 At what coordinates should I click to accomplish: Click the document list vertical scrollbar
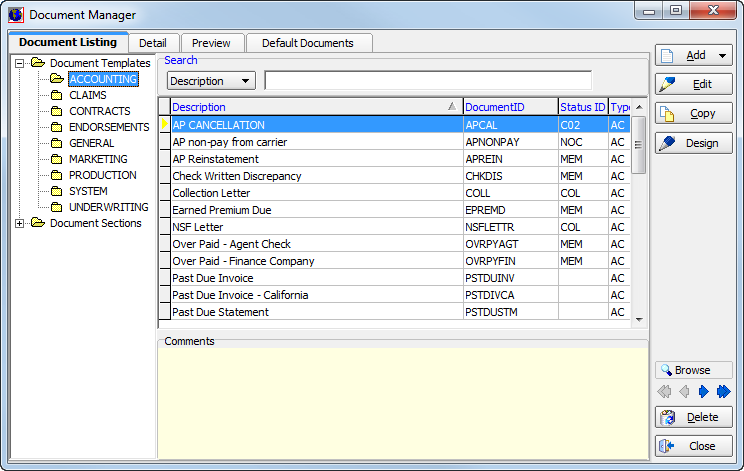click(639, 220)
